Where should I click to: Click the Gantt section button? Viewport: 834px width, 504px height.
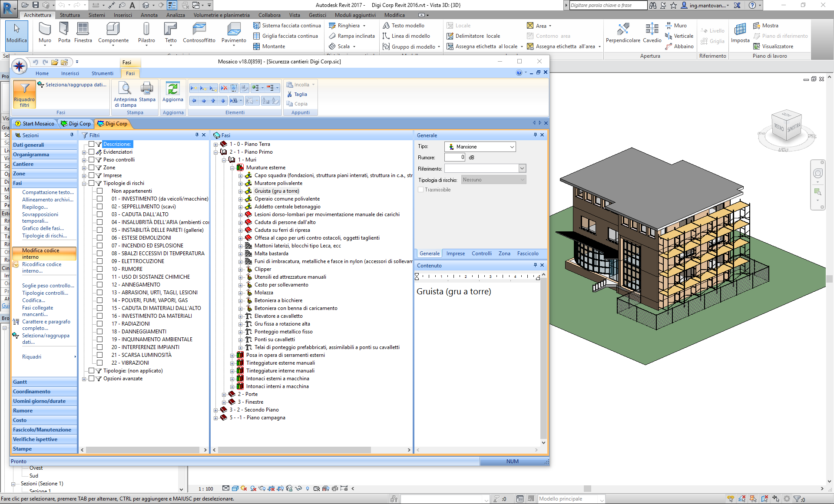(x=20, y=382)
